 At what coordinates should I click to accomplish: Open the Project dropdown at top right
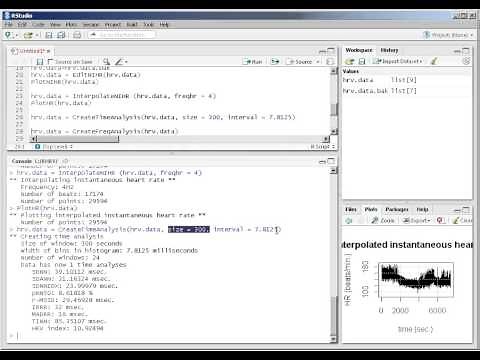pyautogui.click(x=449, y=35)
